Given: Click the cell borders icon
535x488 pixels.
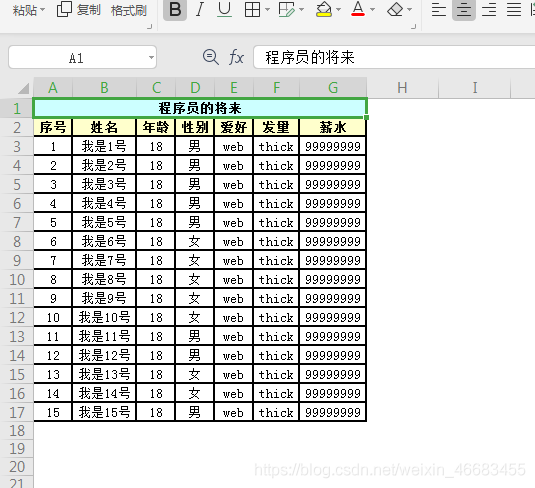Looking at the screenshot, I should [x=252, y=10].
